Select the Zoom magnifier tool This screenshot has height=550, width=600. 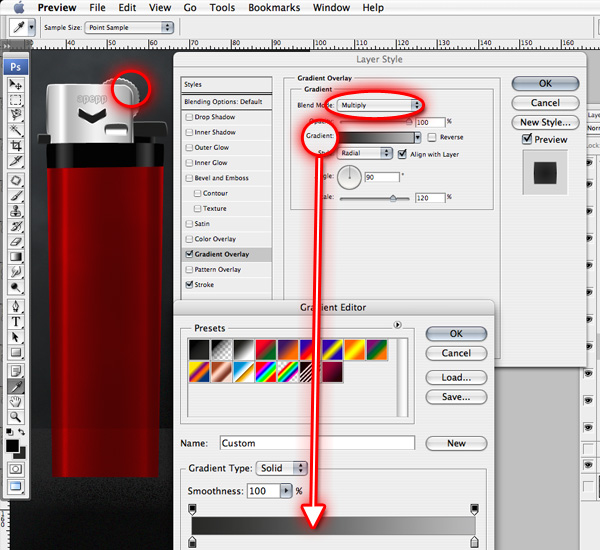click(x=17, y=415)
